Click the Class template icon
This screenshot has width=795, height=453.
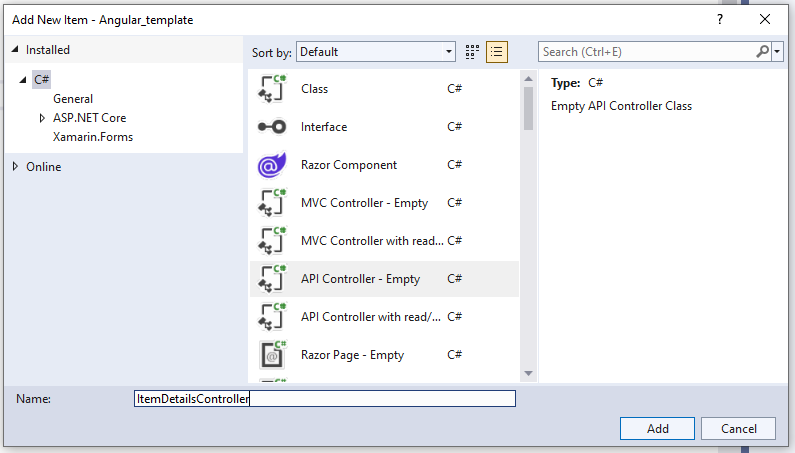coord(272,89)
